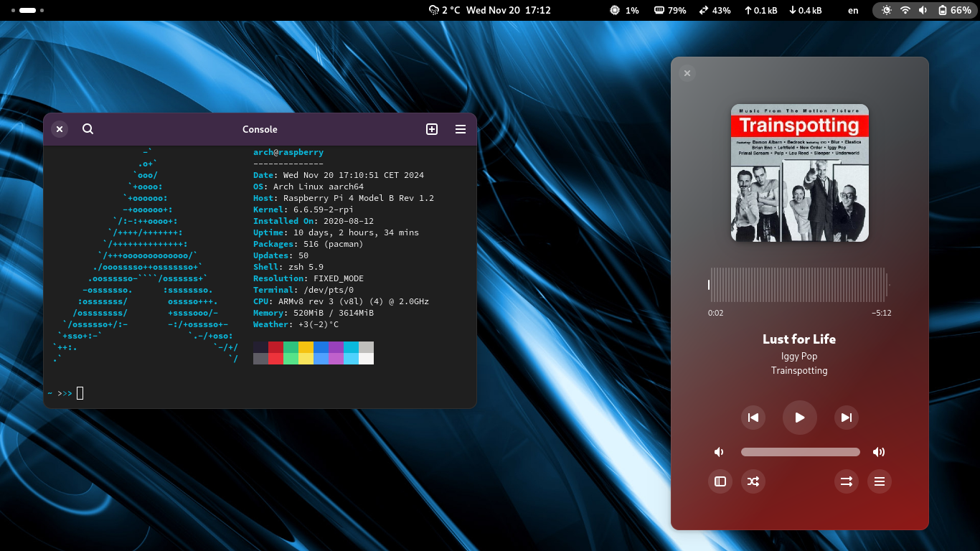Image resolution: width=980 pixels, height=551 pixels.
Task: Click the artist name Iggy Pop
Action: tap(799, 356)
